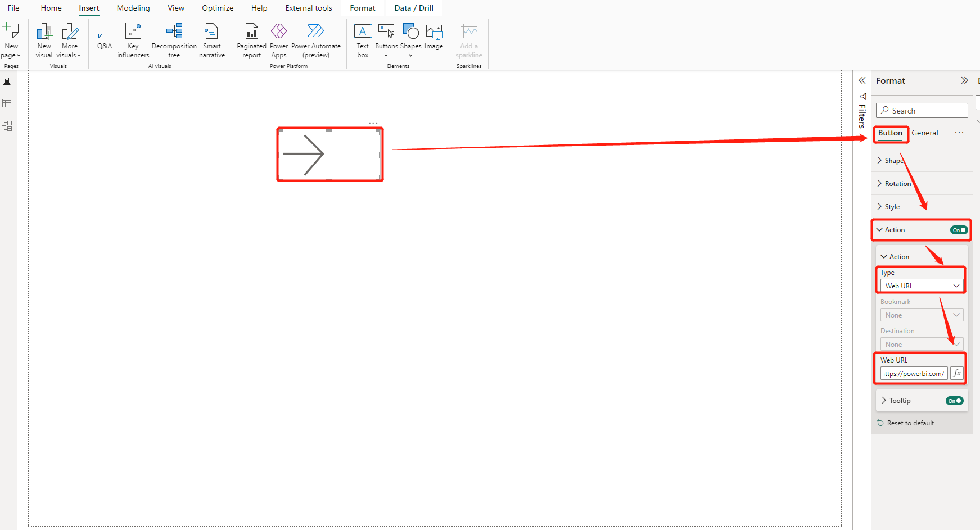
Task: Select the arrow button on canvas
Action: (330, 155)
